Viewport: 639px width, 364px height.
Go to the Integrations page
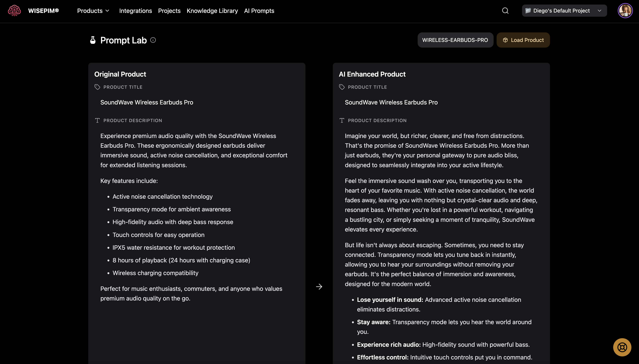(x=135, y=11)
